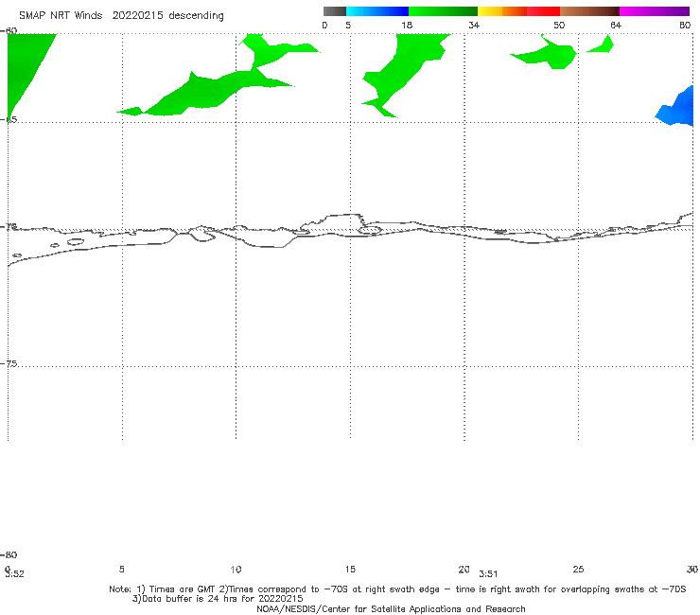Click the "3:52" swath time label
The height and width of the screenshot is (615, 700).
[x=15, y=574]
